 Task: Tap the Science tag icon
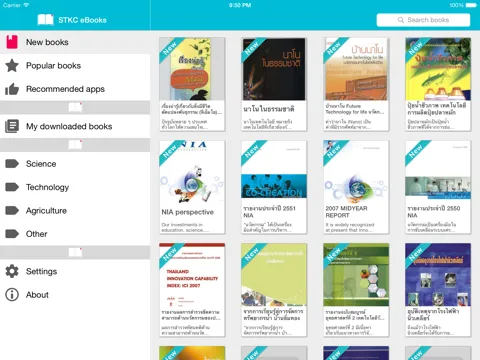pos(12,164)
